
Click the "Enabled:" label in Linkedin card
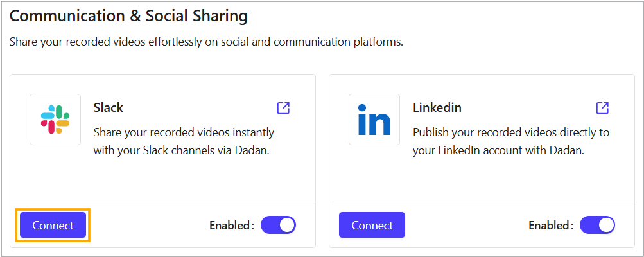click(x=550, y=226)
